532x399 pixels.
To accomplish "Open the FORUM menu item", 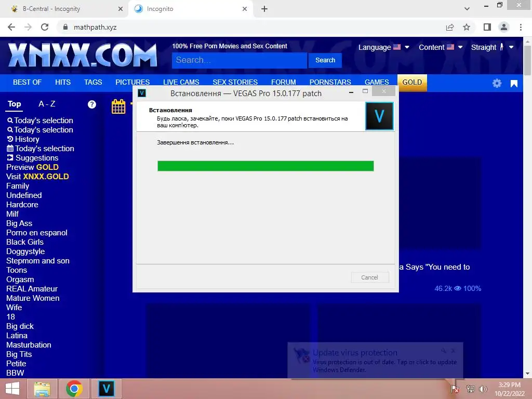I will click(x=283, y=82).
